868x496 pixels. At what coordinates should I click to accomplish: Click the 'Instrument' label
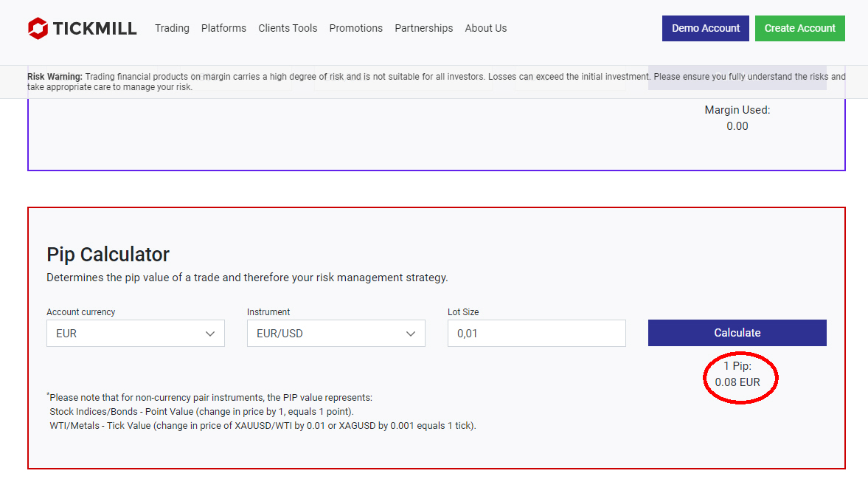coord(268,312)
